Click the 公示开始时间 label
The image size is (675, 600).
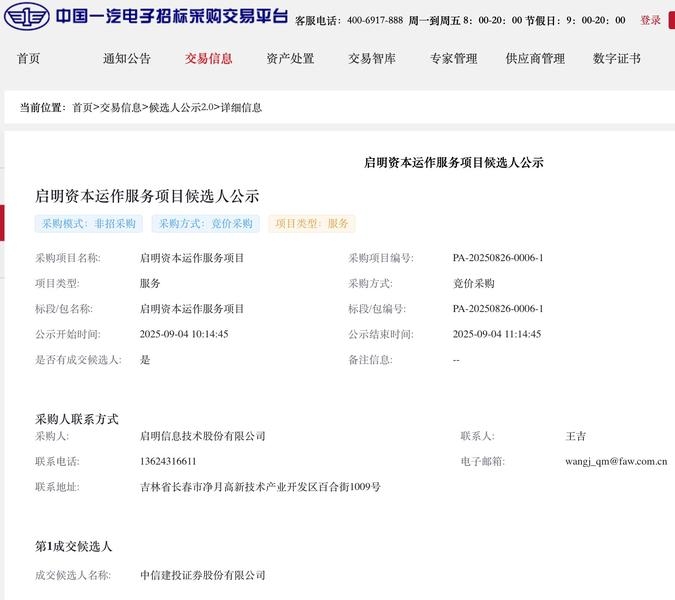pos(68,334)
